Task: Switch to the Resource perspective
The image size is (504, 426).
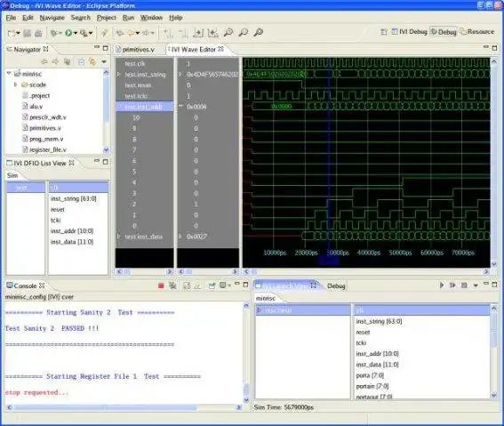Action: pos(477,32)
